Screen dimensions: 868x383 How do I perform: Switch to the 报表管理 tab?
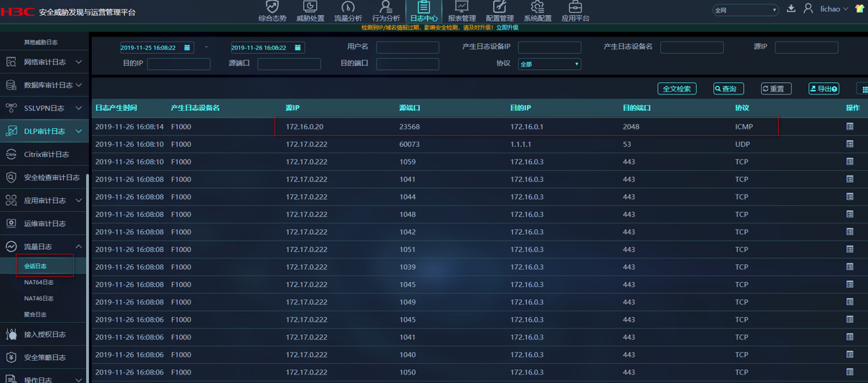pos(462,11)
